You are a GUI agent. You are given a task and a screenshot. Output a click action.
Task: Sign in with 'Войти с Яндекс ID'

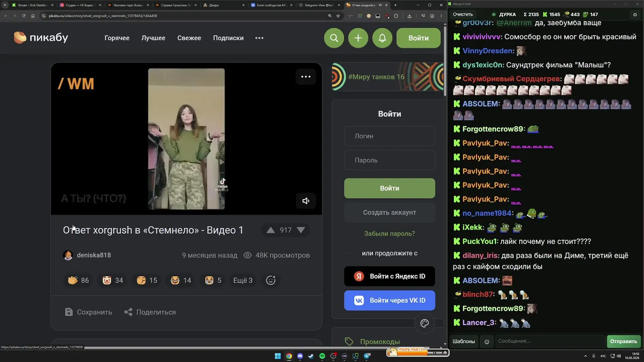coord(389,276)
